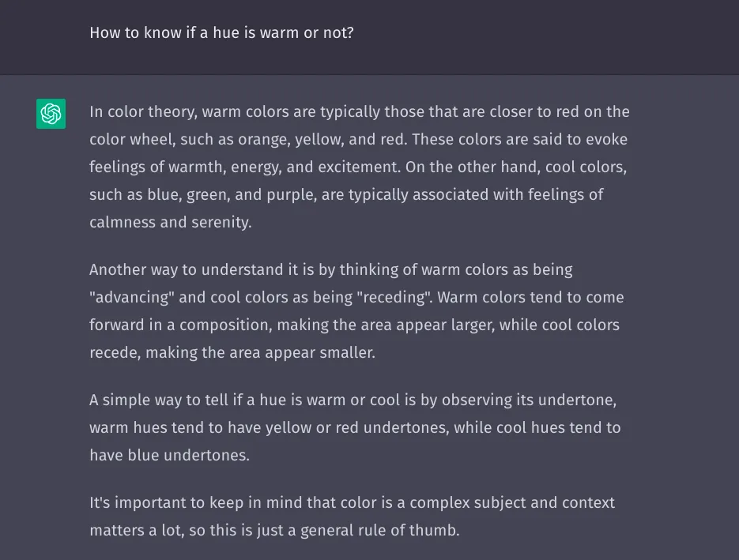This screenshot has height=560, width=739.
Task: Click the green ChatGPT logo avatar
Action: point(51,114)
